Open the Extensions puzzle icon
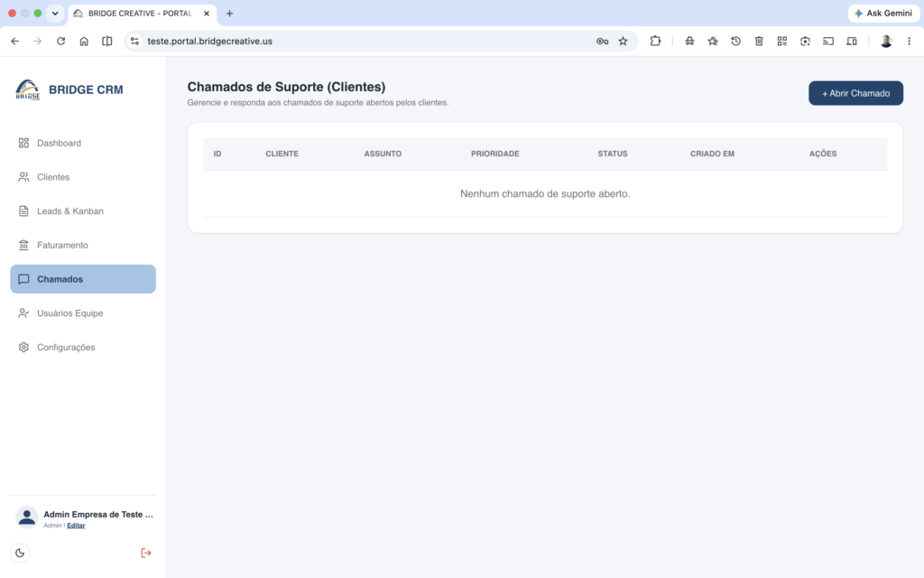The width and height of the screenshot is (924, 578). [655, 42]
